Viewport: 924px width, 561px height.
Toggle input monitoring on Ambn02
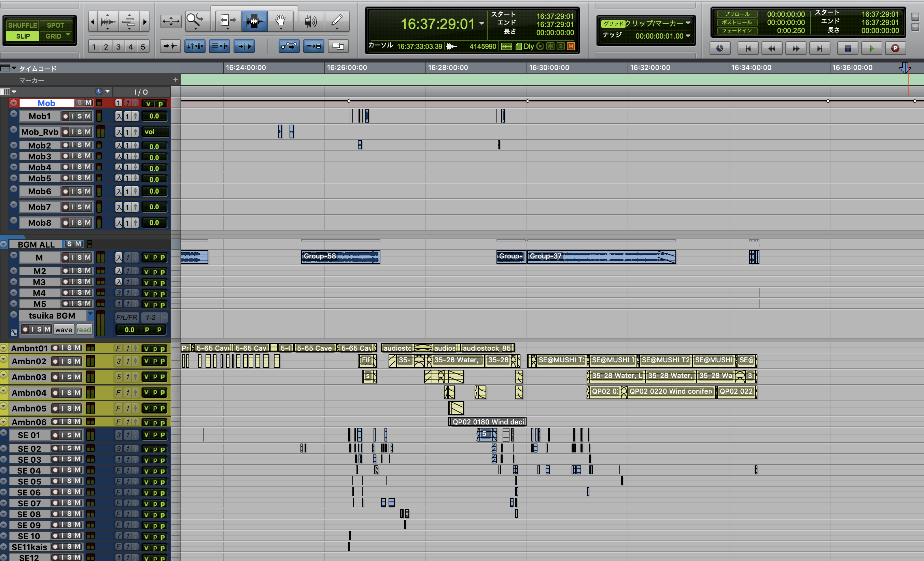pyautogui.click(x=62, y=361)
